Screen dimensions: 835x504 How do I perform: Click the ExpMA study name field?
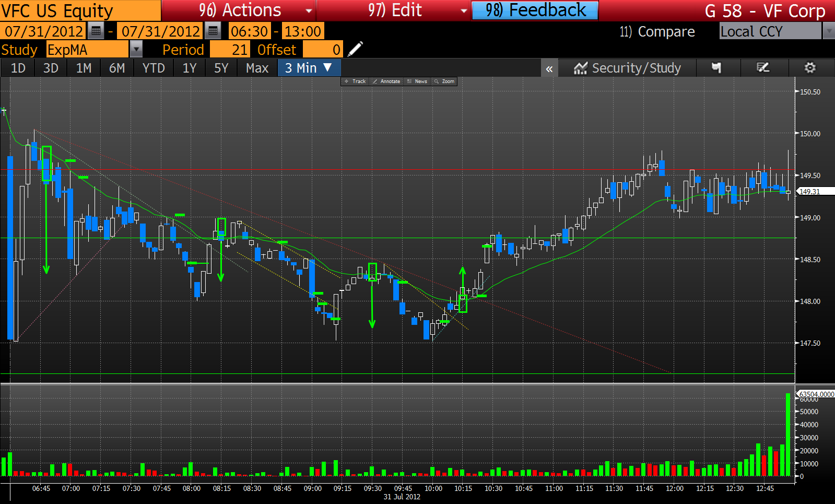[87, 50]
